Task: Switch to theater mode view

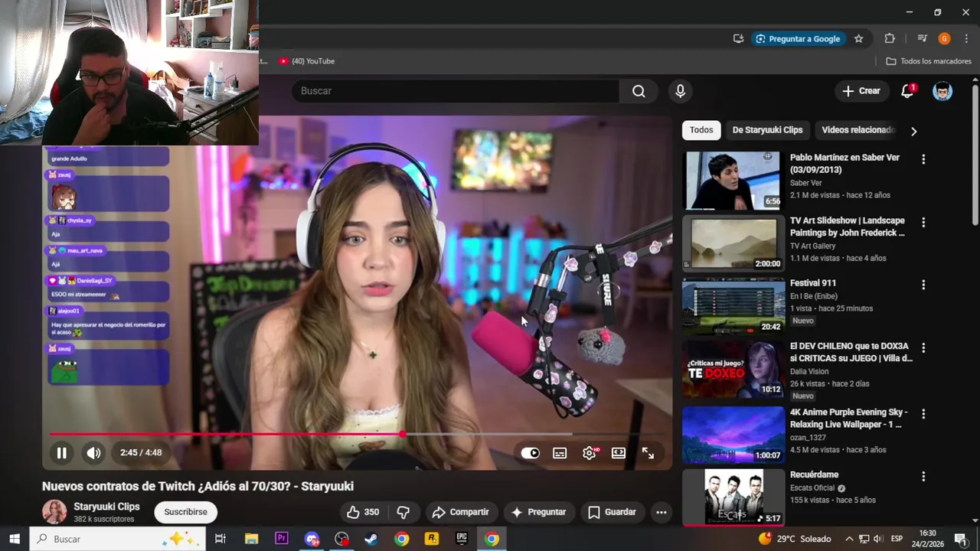Action: [619, 453]
